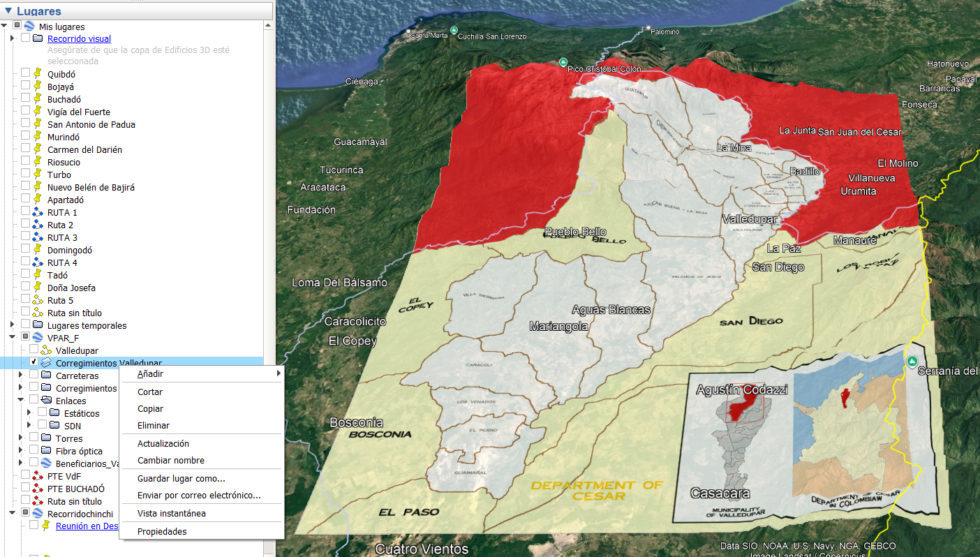Click the blue path icon of RUTA 1
This screenshot has height=557, width=980.
[38, 212]
